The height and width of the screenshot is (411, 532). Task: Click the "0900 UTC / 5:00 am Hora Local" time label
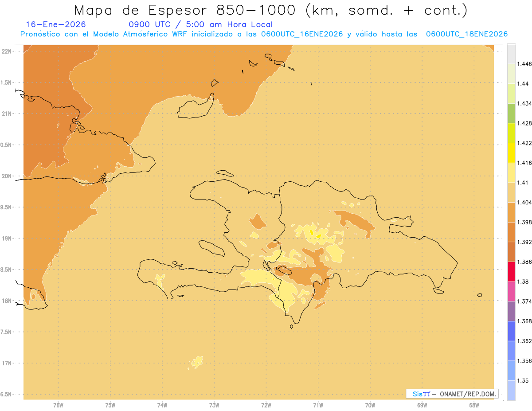(201, 24)
